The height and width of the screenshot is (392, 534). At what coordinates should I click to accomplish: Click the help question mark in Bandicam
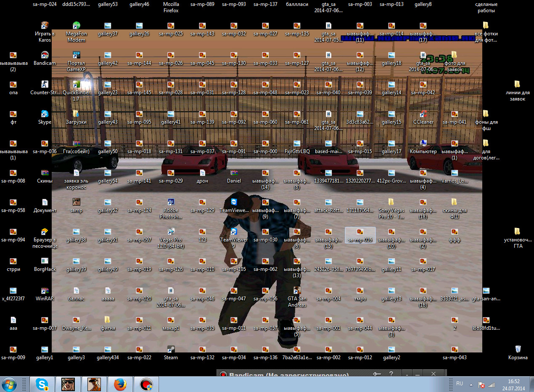tap(391, 374)
